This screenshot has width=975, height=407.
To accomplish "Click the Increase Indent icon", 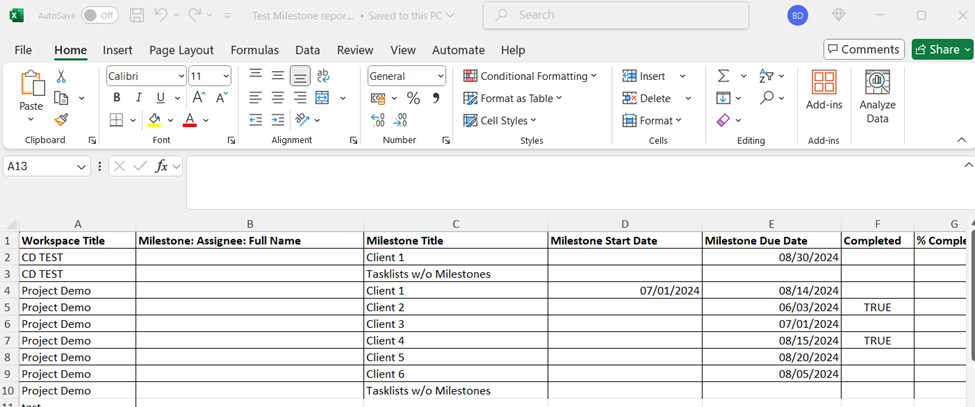I will (278, 119).
